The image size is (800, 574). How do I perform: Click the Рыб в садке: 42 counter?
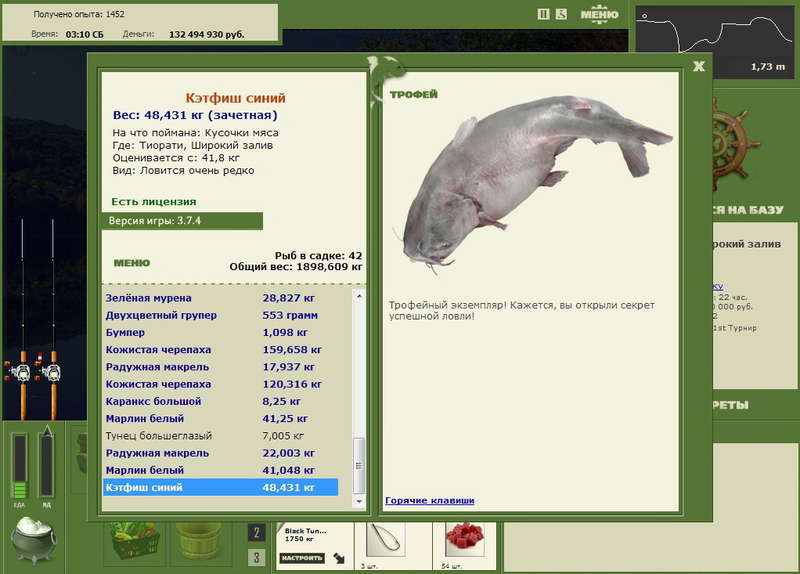click(x=318, y=256)
